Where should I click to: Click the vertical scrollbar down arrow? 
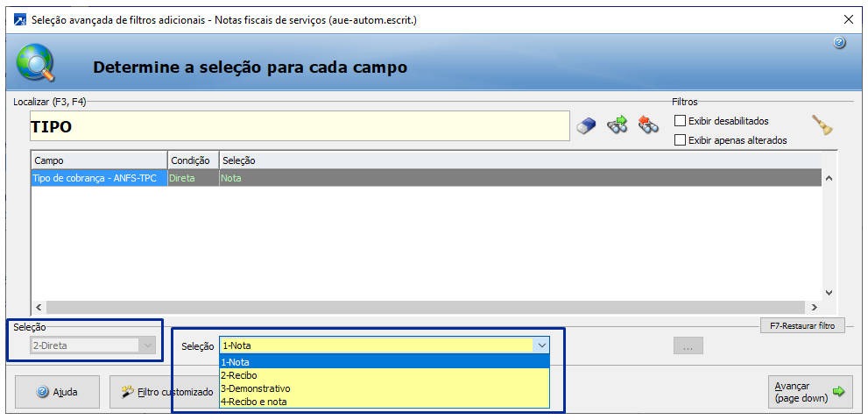click(829, 292)
